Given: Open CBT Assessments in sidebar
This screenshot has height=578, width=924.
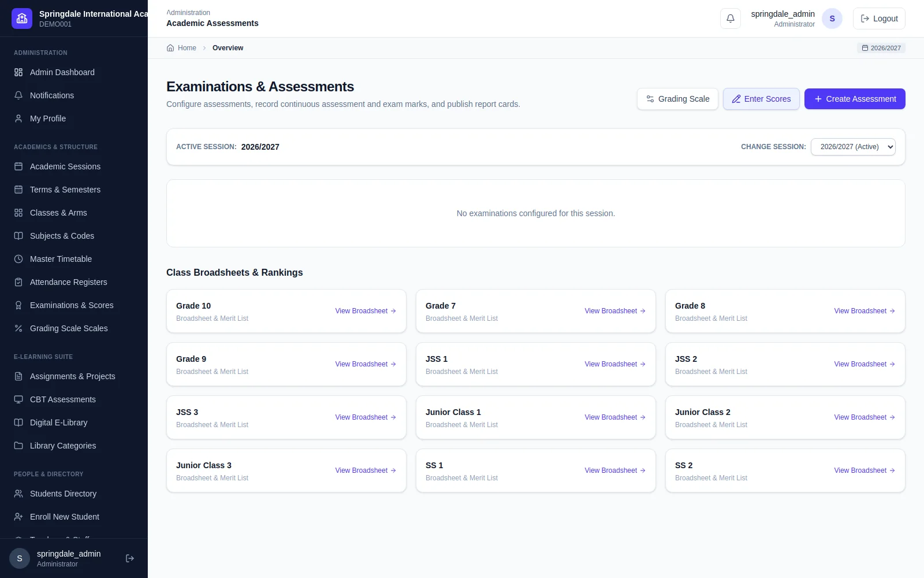Looking at the screenshot, I should click(x=74, y=399).
